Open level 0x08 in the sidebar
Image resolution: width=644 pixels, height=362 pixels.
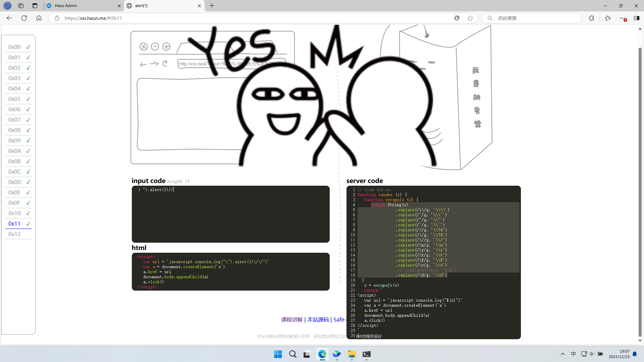click(18, 130)
